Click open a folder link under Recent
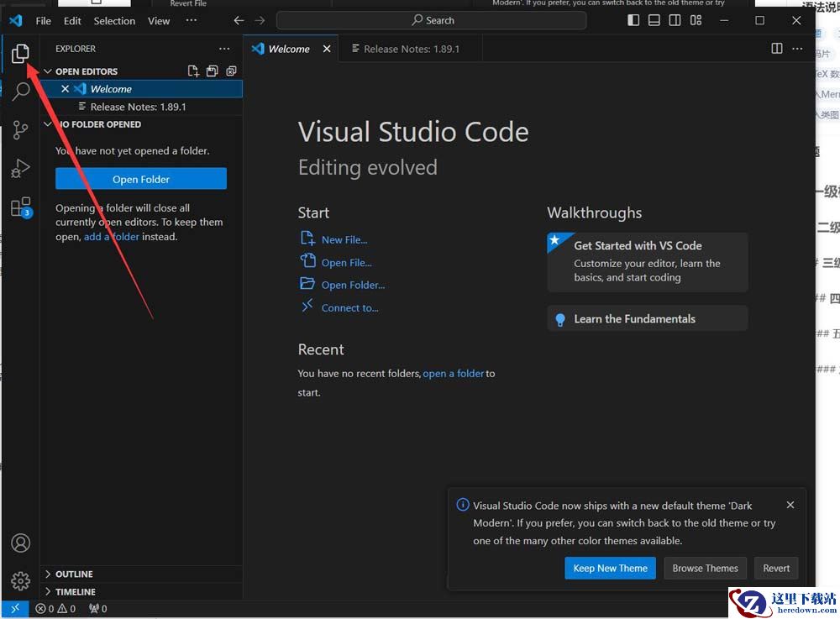 (454, 374)
